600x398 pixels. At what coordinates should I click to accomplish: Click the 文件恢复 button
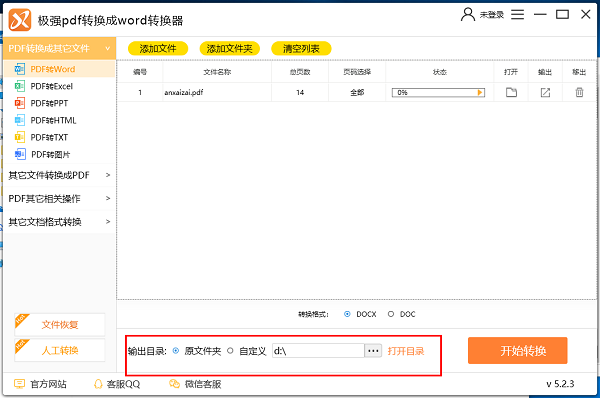(60, 325)
